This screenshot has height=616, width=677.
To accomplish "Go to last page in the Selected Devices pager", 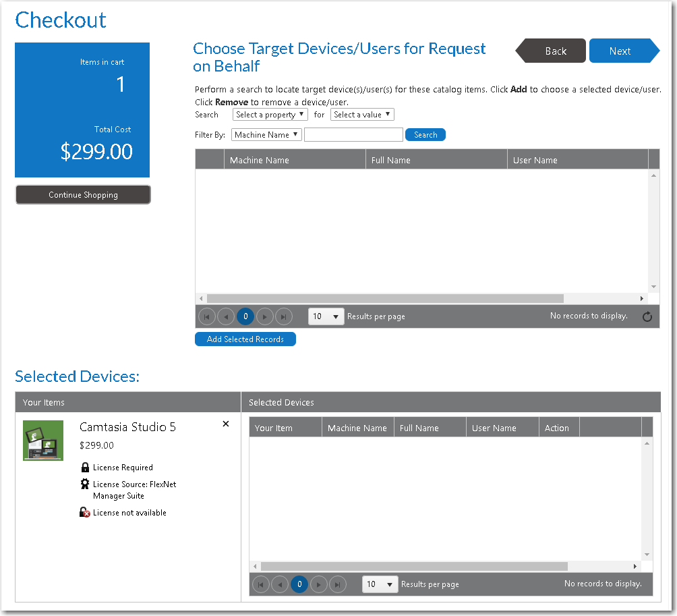I will click(x=338, y=584).
